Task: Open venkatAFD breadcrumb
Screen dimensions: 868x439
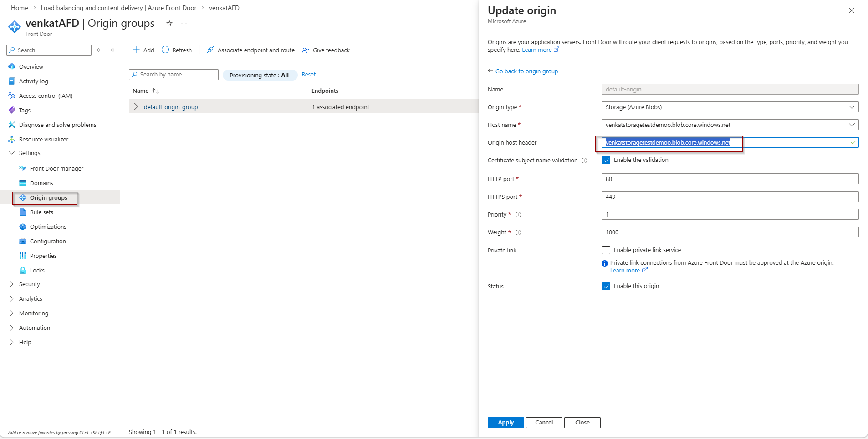Action: tap(224, 8)
